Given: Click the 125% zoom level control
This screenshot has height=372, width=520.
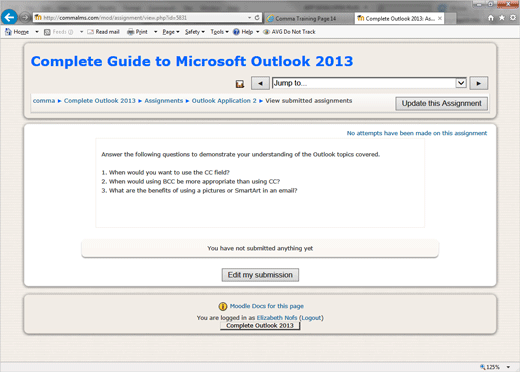Looking at the screenshot, I should pyautogui.click(x=490, y=367).
